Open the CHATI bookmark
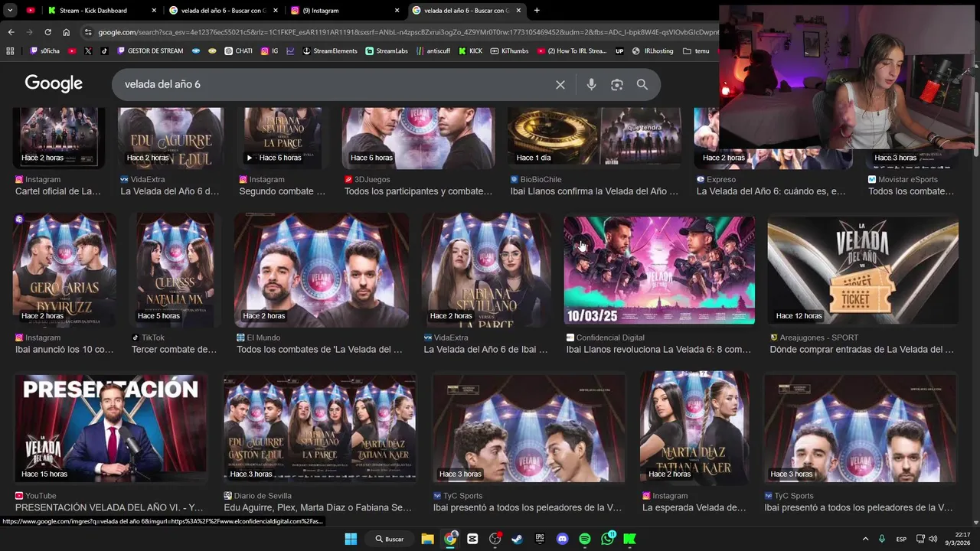The width and height of the screenshot is (980, 551). coord(238,51)
